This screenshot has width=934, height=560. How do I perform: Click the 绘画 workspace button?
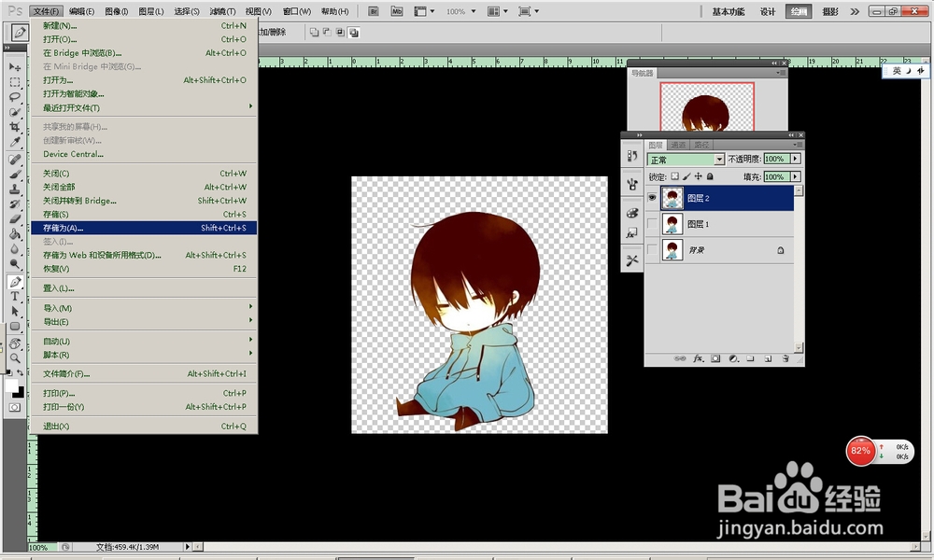coord(799,11)
